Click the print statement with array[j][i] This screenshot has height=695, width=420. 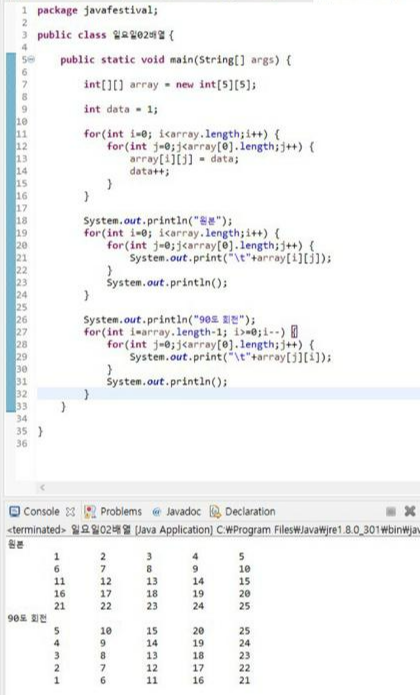pos(230,357)
